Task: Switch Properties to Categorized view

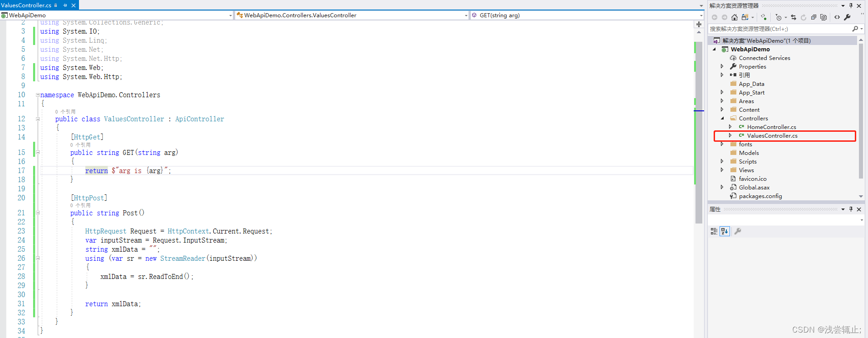Action: coord(714,231)
